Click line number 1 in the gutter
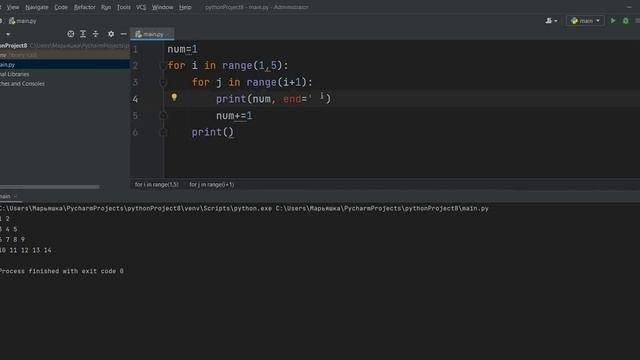Image resolution: width=640 pixels, height=360 pixels. (135, 49)
